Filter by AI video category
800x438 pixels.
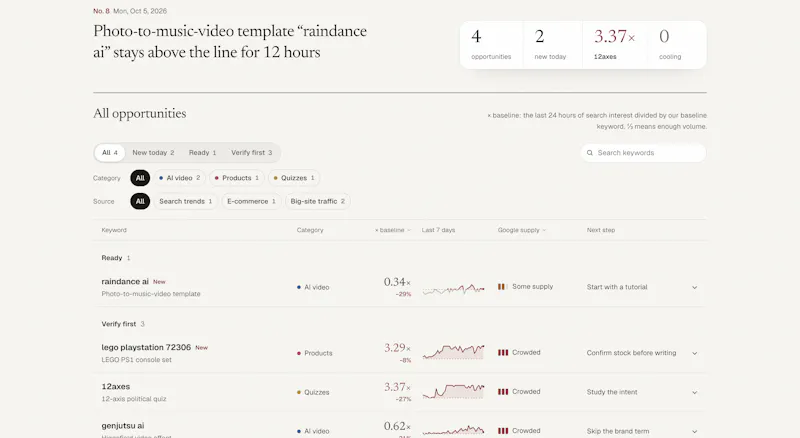coord(180,178)
